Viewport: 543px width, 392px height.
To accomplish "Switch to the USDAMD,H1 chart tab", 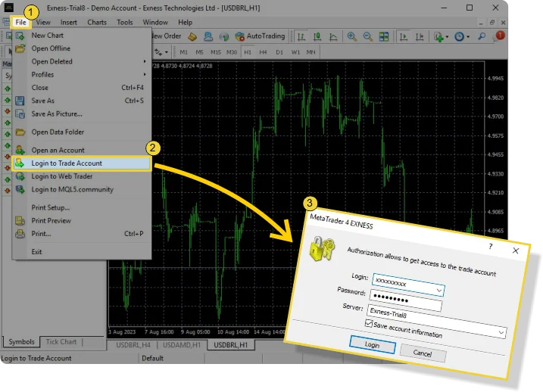I will click(180, 345).
